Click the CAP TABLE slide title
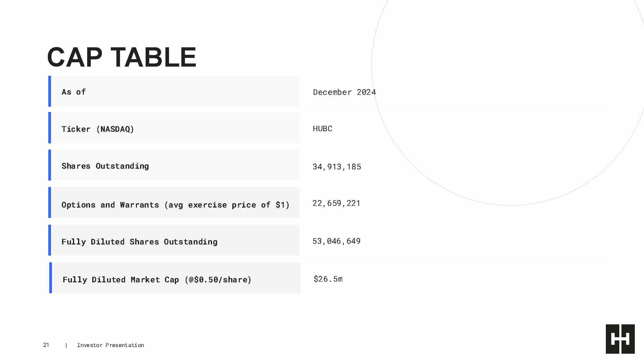Viewport: 644px width, 362px height. [x=122, y=57]
